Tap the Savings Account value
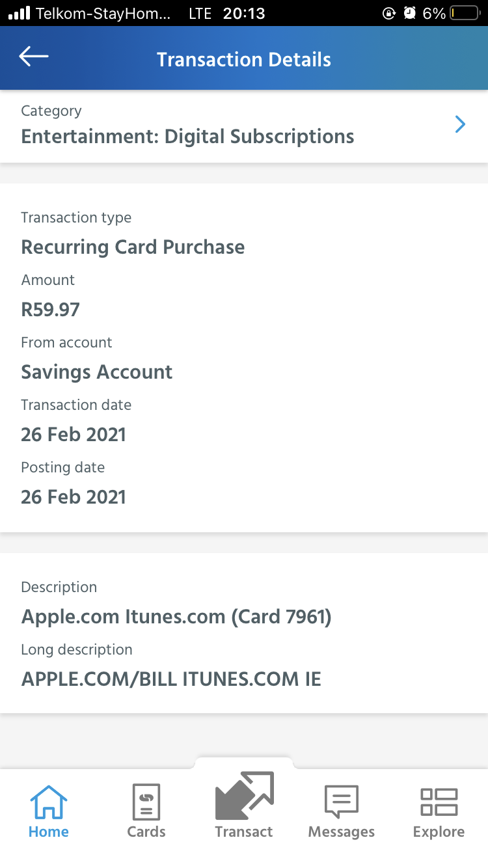488x868 pixels. tap(97, 372)
